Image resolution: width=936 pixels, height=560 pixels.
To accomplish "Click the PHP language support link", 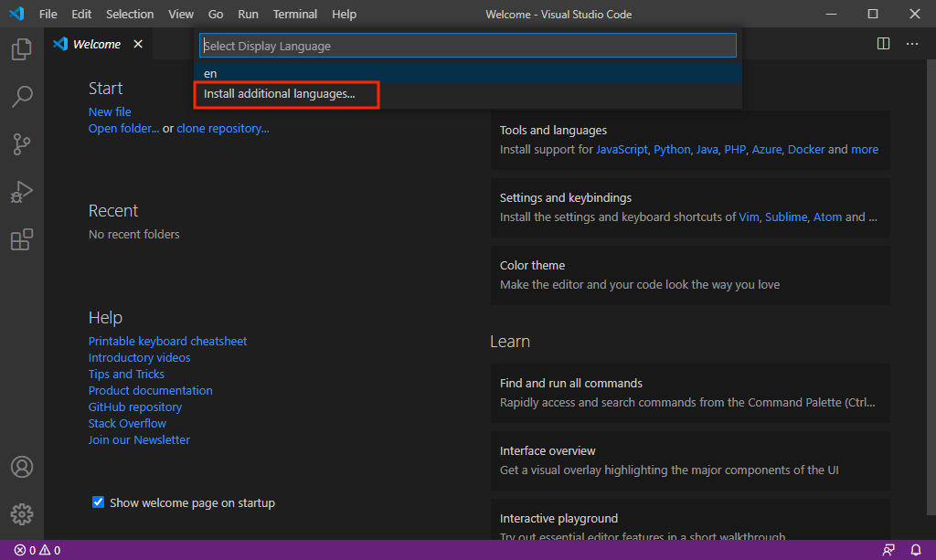I will tap(735, 150).
